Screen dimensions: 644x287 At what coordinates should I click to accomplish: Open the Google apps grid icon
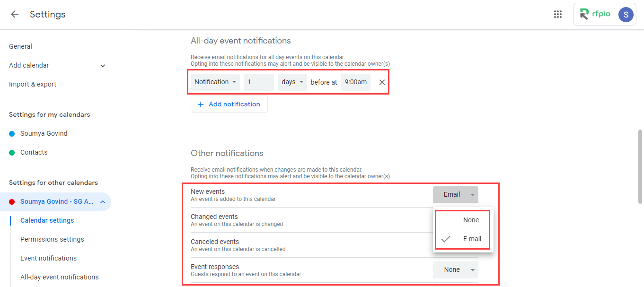(x=558, y=14)
